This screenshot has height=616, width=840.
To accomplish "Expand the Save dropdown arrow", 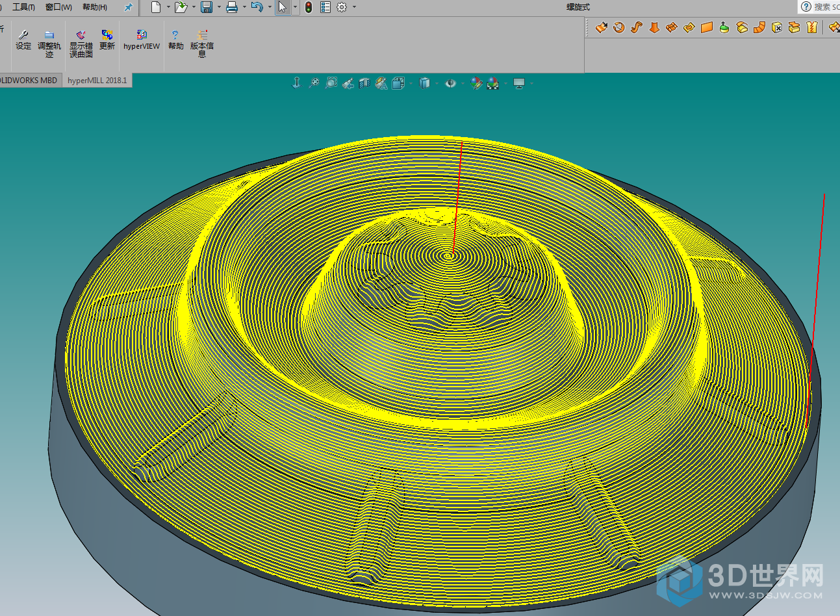I will click(x=219, y=7).
